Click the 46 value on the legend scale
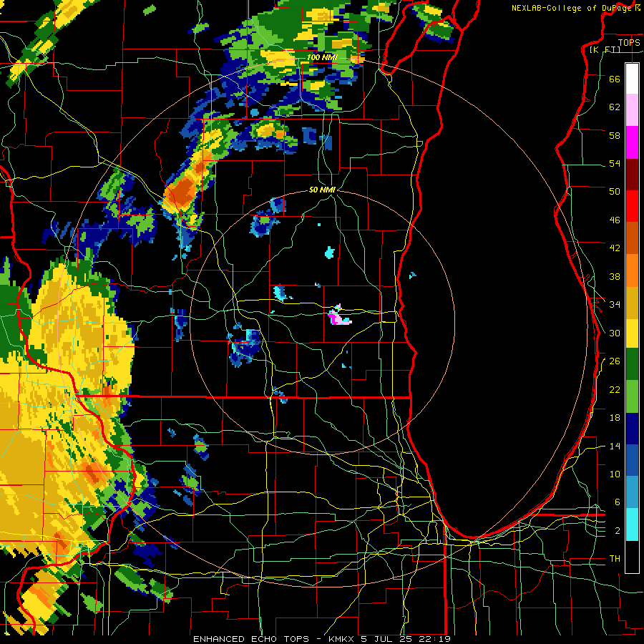 [615, 220]
